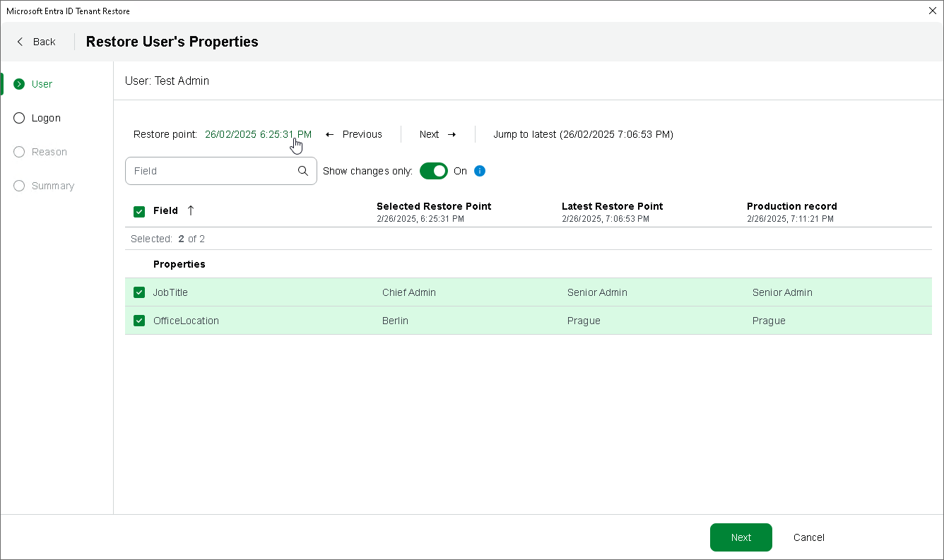Screen dimensions: 944x560
Task: Open the restore point date selector
Action: [x=258, y=134]
